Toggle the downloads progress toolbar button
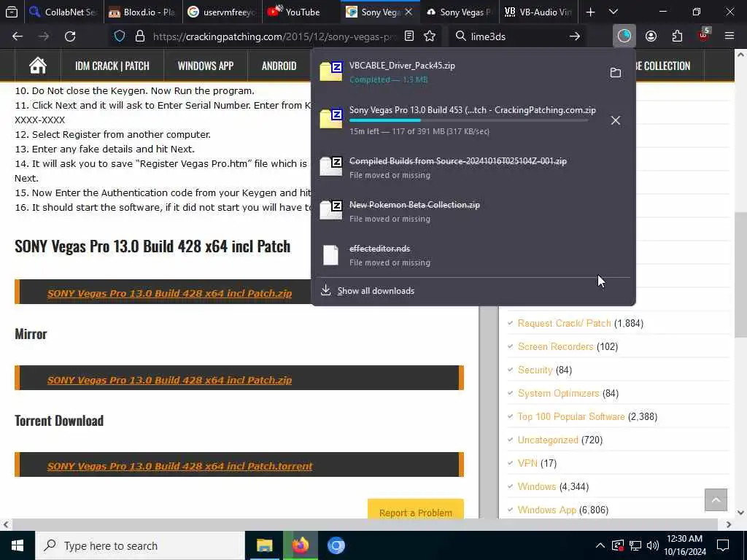 point(624,36)
